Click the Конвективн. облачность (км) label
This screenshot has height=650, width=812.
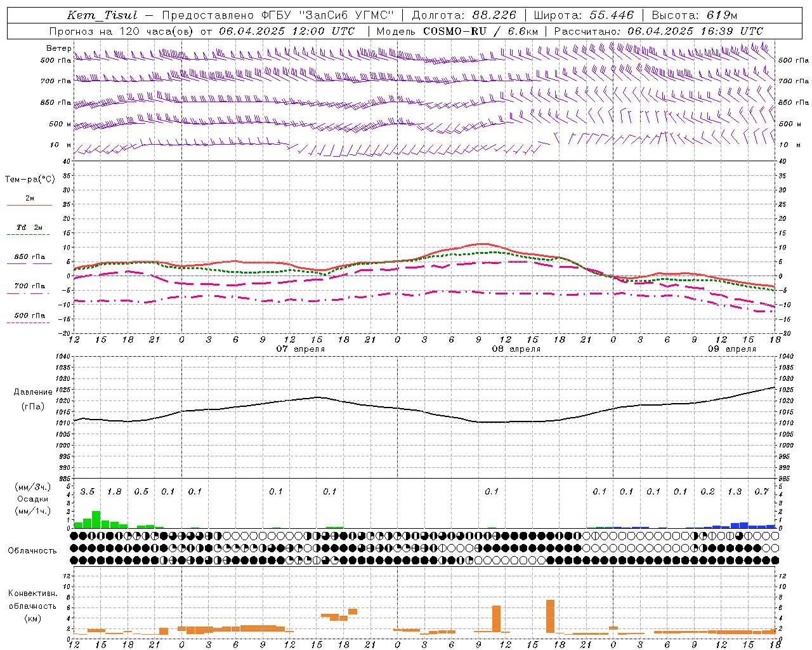pos(32,606)
